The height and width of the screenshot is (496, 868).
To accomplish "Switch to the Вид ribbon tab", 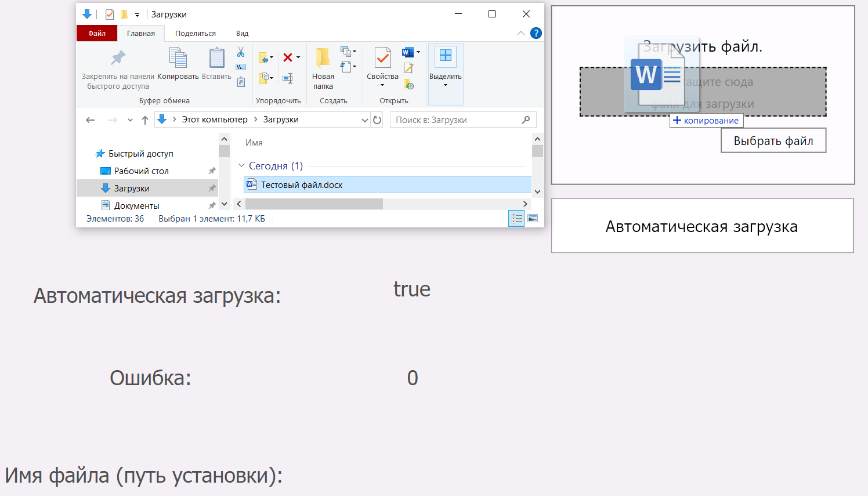I will pyautogui.click(x=242, y=33).
